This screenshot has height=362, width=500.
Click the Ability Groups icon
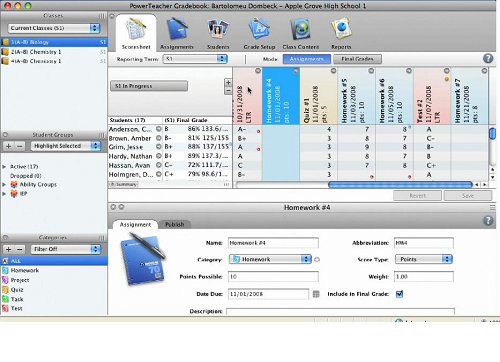point(14,184)
